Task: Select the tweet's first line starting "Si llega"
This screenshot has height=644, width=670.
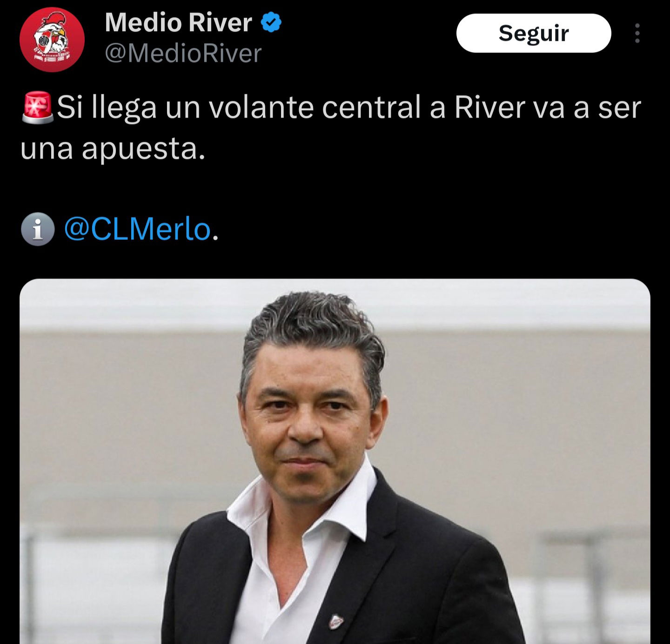Action: point(349,107)
